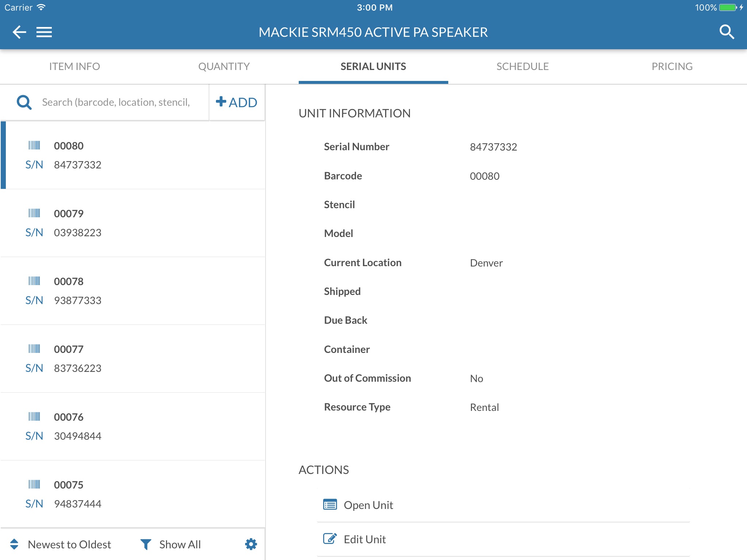The width and height of the screenshot is (747, 560).
Task: Select serial number 84737332 in list
Action: (78, 165)
